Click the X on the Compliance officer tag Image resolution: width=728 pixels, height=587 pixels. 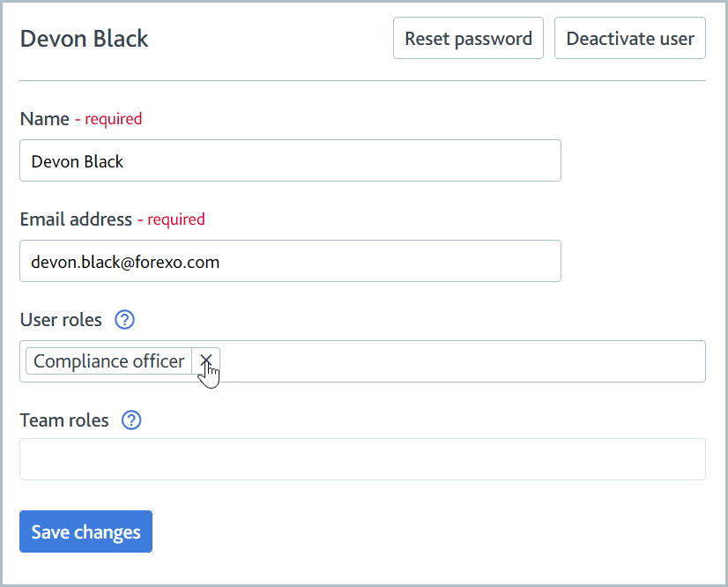click(x=206, y=361)
